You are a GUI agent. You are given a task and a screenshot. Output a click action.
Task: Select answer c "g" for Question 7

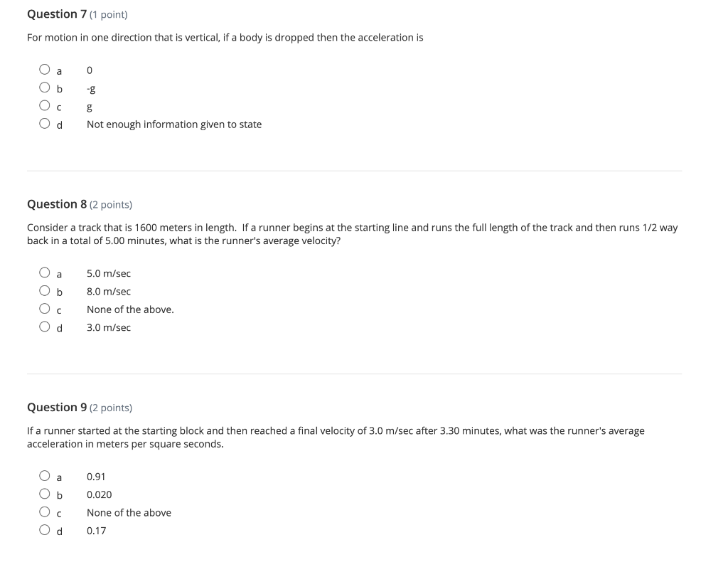44,106
